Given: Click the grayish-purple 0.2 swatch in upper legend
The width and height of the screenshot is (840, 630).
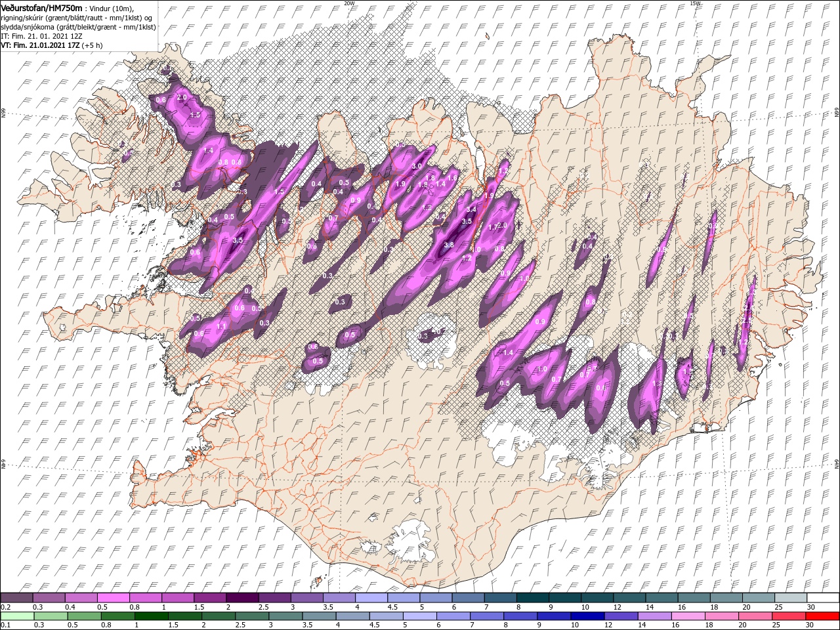Looking at the screenshot, I should [x=16, y=597].
